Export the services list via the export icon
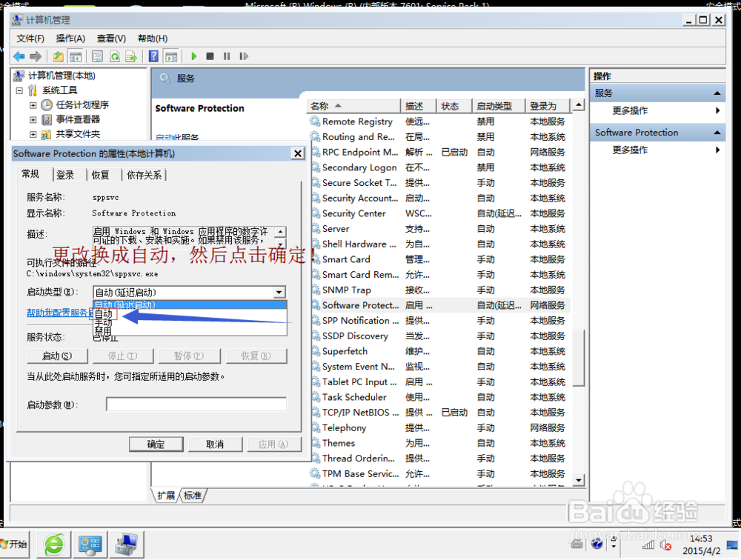 (x=133, y=56)
